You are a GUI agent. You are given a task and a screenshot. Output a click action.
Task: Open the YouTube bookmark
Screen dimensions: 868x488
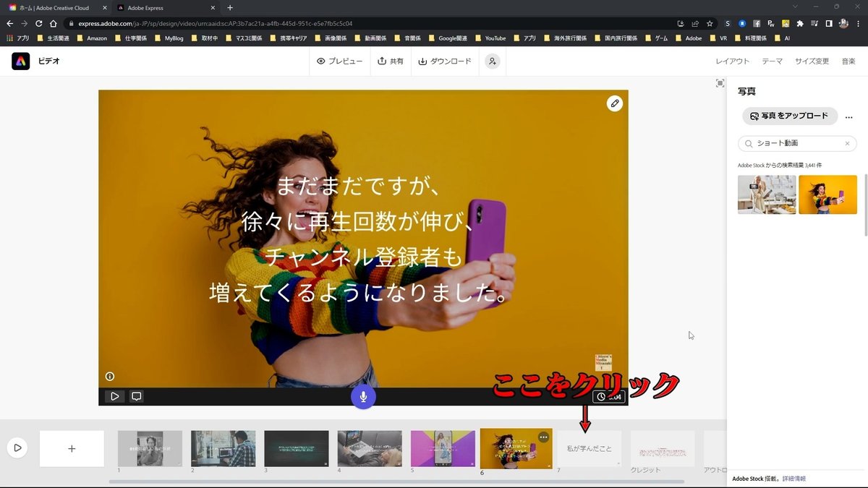click(489, 38)
